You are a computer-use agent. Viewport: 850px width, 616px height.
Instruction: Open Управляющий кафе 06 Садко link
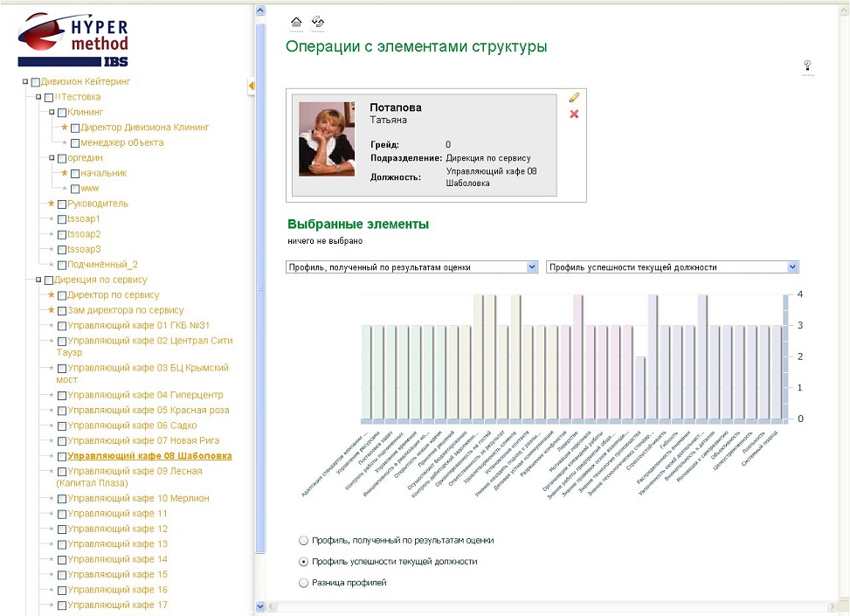[x=132, y=426]
